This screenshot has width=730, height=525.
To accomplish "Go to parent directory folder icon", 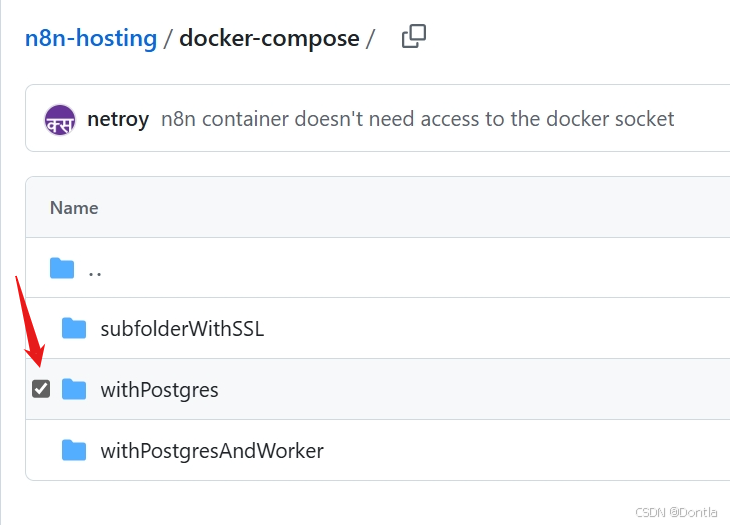I will coord(62,268).
